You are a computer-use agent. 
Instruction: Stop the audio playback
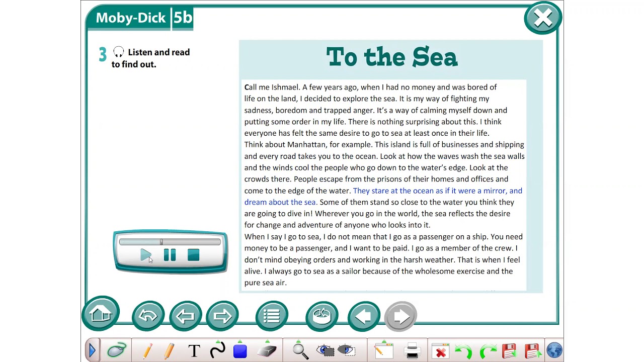point(194,255)
